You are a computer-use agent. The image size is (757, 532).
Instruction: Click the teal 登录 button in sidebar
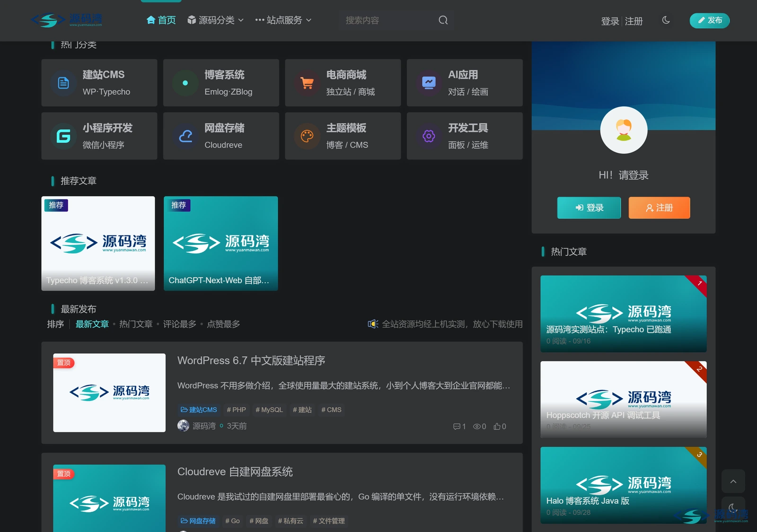click(x=589, y=208)
